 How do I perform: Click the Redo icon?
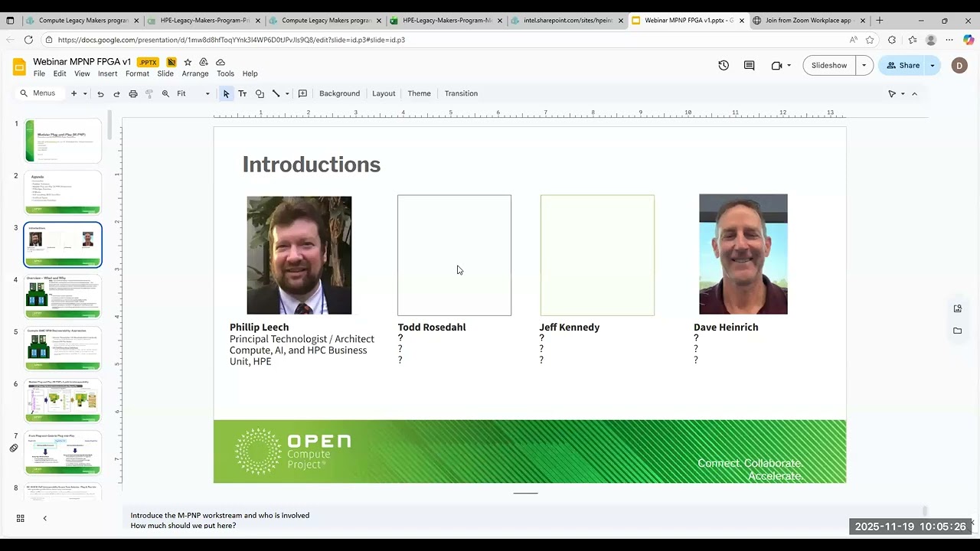116,93
